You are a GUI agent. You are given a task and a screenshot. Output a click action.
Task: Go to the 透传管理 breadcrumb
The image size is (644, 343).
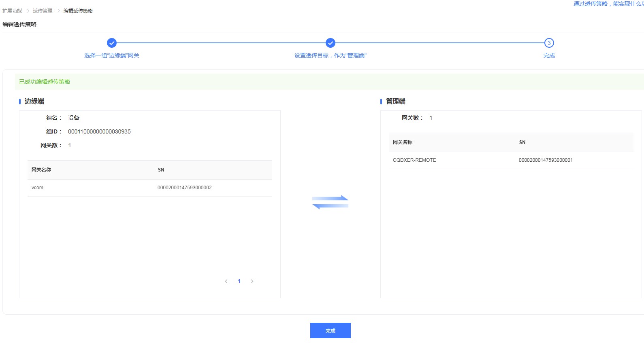click(x=43, y=11)
